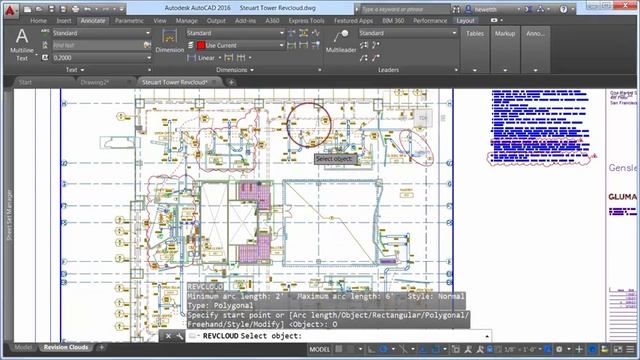This screenshot has width=640, height=360.
Task: Add a new layout with plus button
Action: coord(102,347)
